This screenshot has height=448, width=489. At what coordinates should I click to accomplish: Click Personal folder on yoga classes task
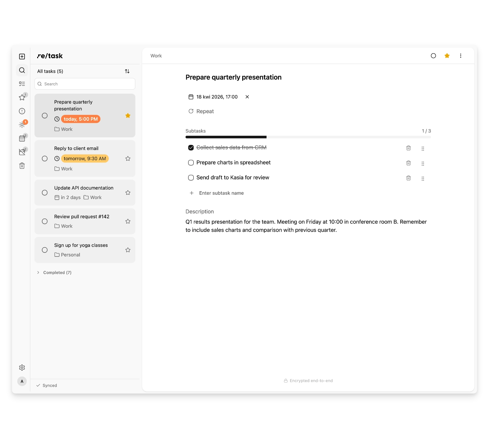pos(67,255)
